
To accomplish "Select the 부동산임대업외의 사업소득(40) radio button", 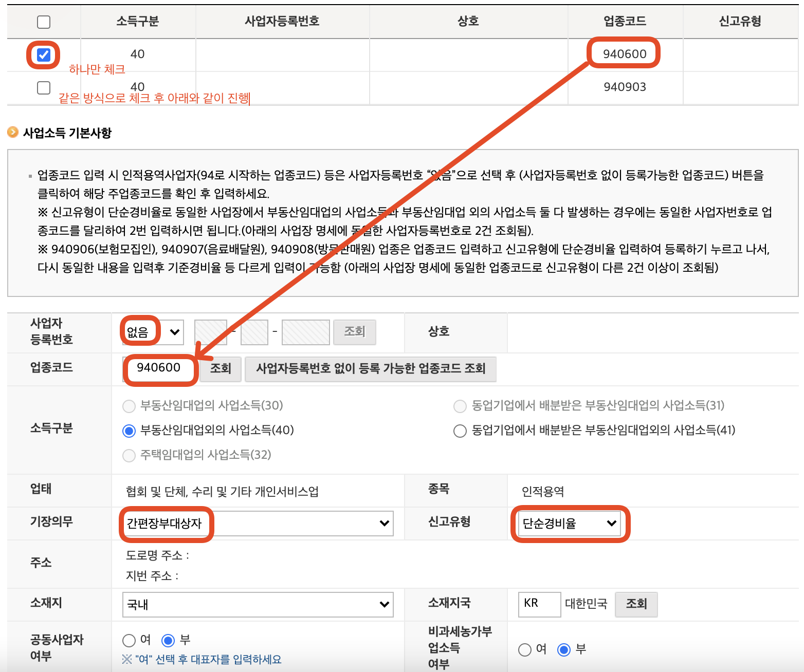I will point(129,431).
